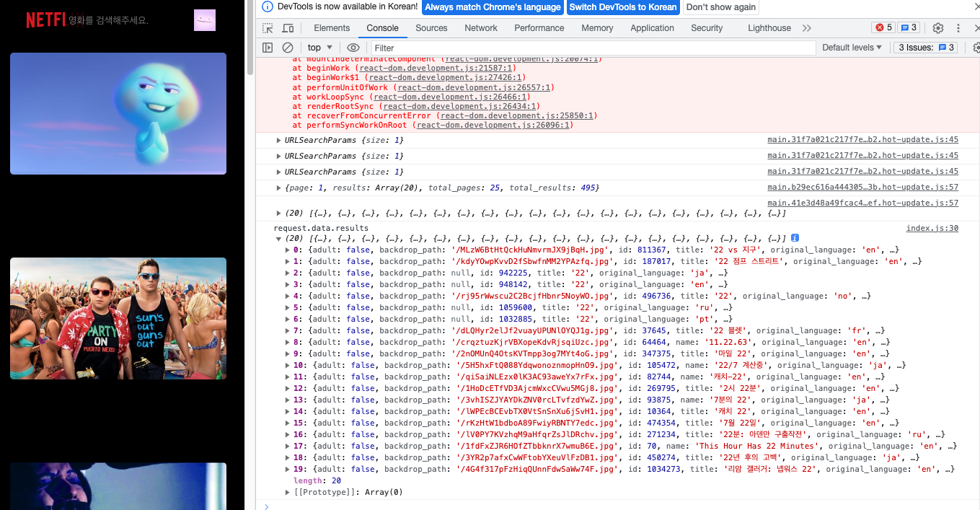The width and height of the screenshot is (980, 510).
Task: Open the link after performSyncWorkOnRoot
Action: pyautogui.click(x=495, y=125)
